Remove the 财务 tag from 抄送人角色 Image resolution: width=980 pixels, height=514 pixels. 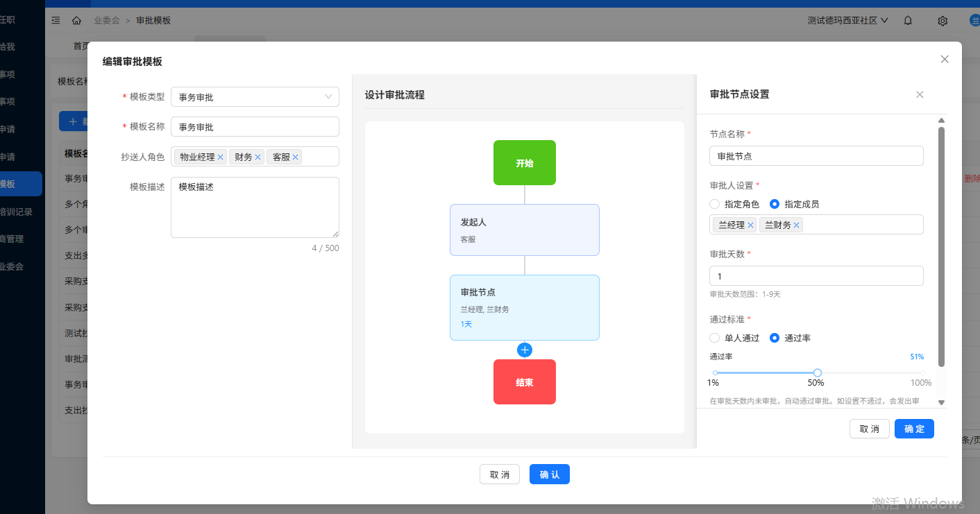[258, 157]
